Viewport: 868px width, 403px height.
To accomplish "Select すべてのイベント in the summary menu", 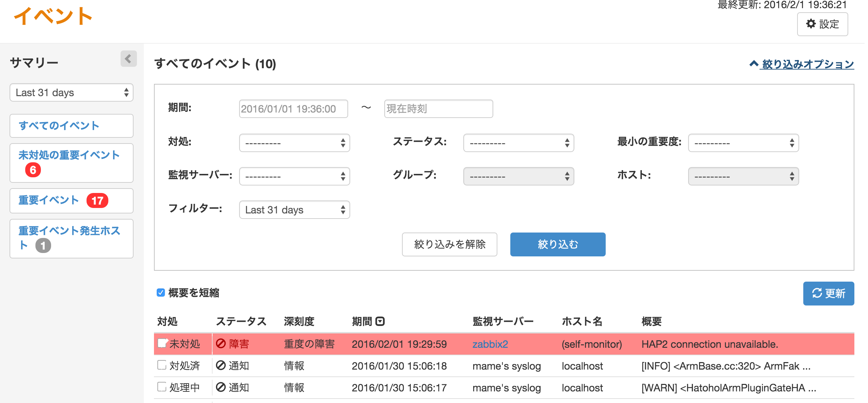I will (x=59, y=126).
